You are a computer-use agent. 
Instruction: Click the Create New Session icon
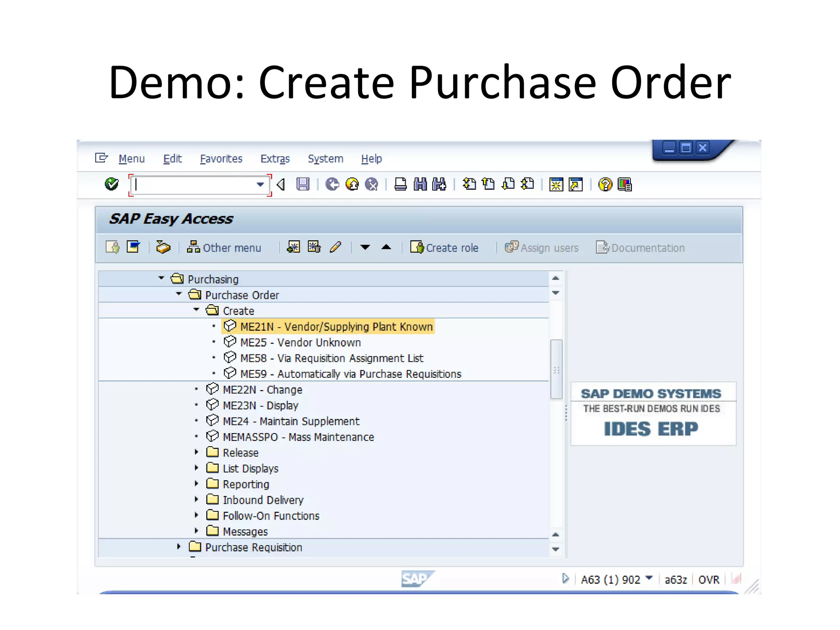[556, 185]
